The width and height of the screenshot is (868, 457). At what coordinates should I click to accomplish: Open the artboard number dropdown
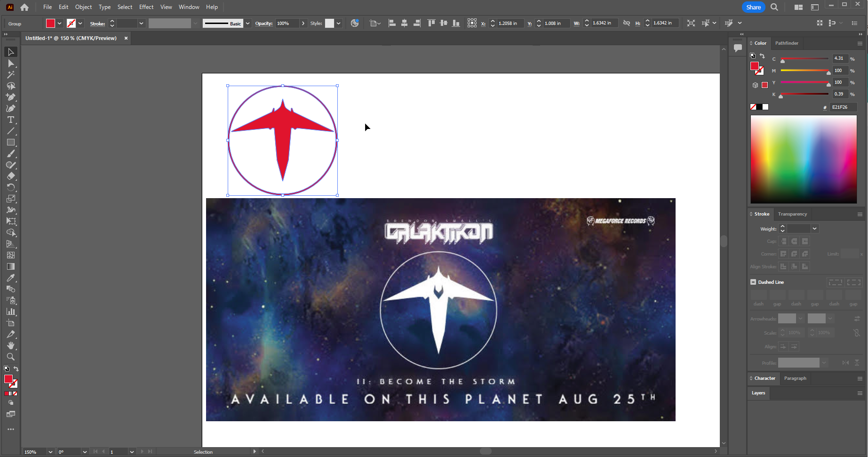point(132,452)
